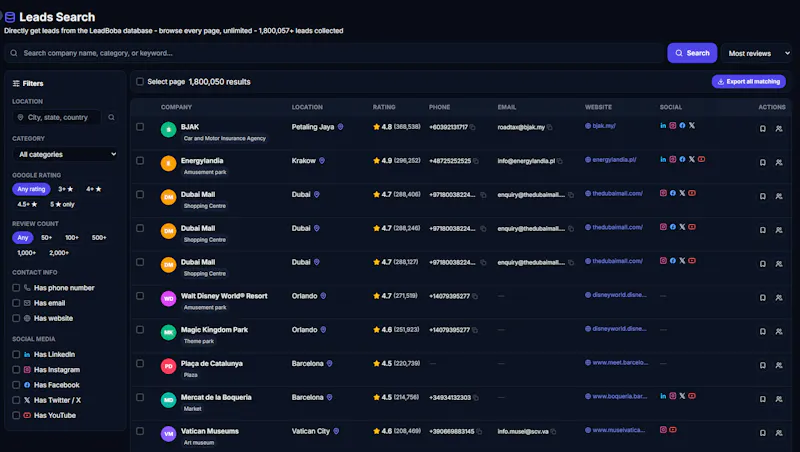Click location pin next to Petaling Jaya

(340, 127)
